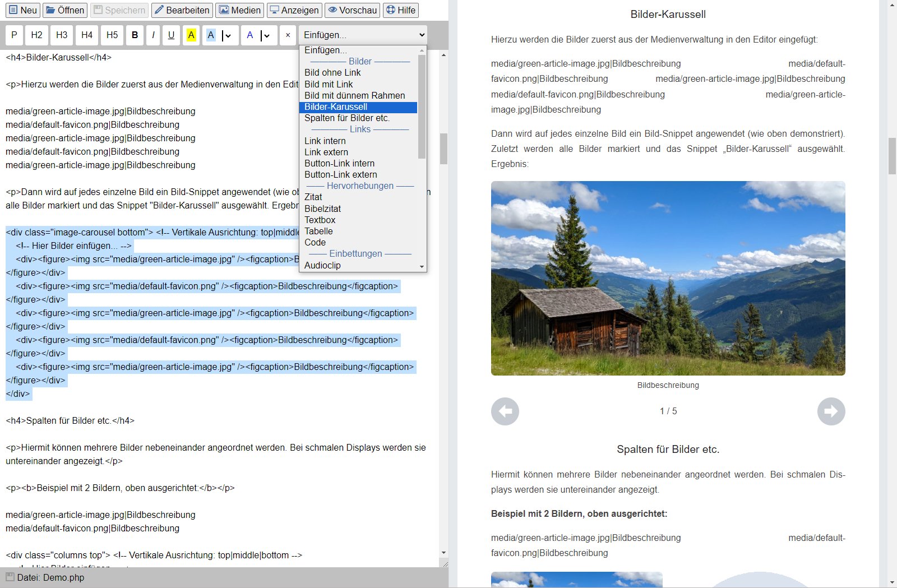Screen dimensions: 897x588
Task: Toggle the Vorschau eye button
Action: click(352, 10)
